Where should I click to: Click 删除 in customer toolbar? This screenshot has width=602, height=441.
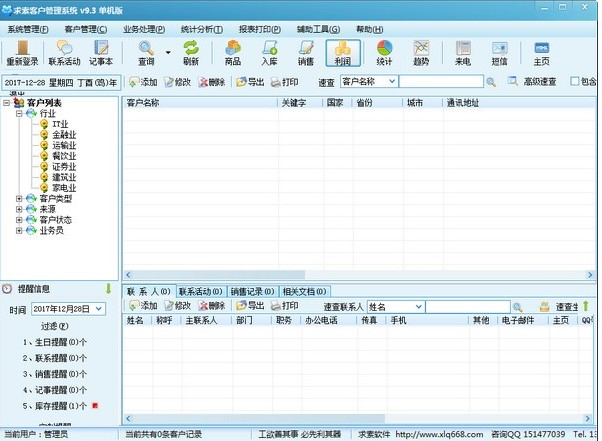[212, 82]
